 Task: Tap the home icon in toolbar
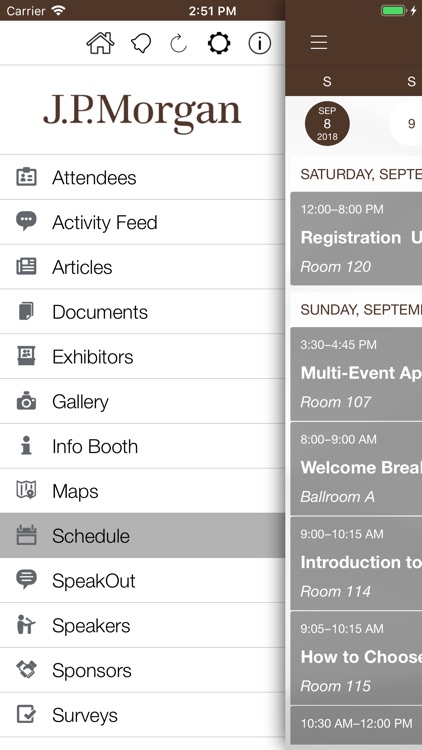click(100, 44)
